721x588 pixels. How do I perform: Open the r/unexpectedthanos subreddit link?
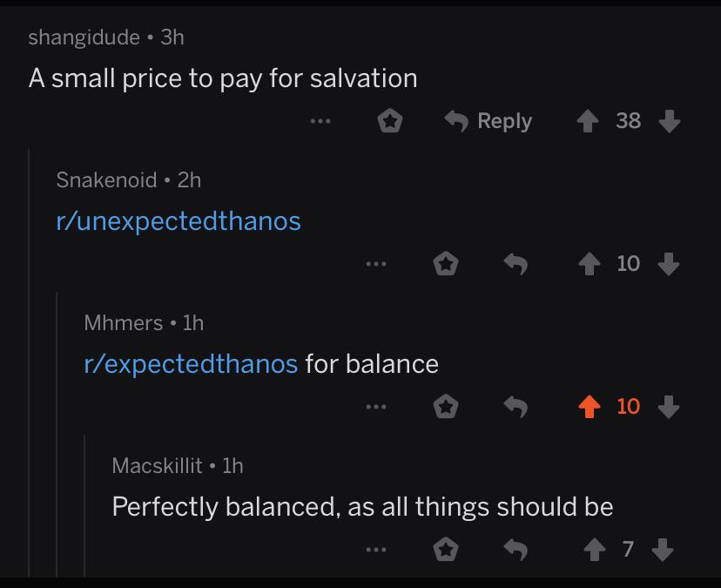[179, 221]
